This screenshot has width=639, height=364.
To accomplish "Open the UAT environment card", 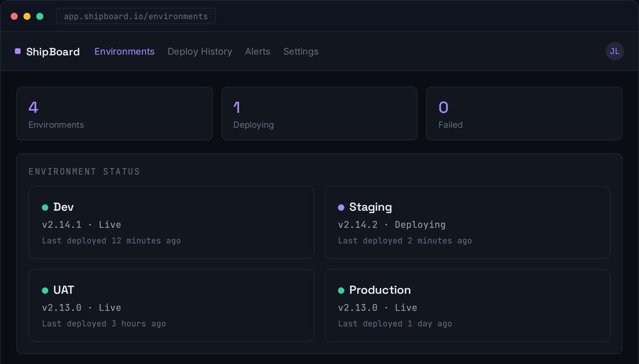I will (171, 305).
